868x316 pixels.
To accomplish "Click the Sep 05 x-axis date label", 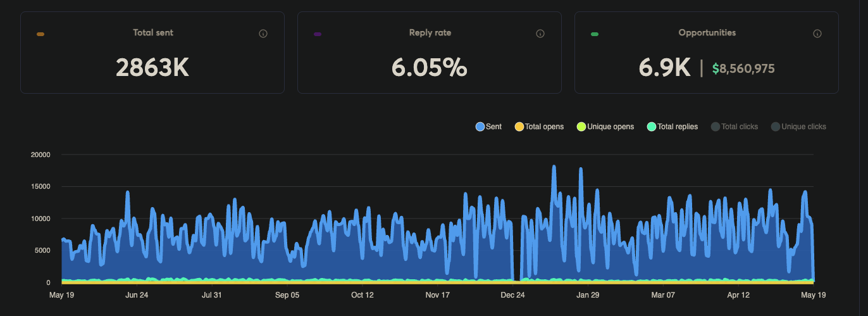I will tap(287, 295).
